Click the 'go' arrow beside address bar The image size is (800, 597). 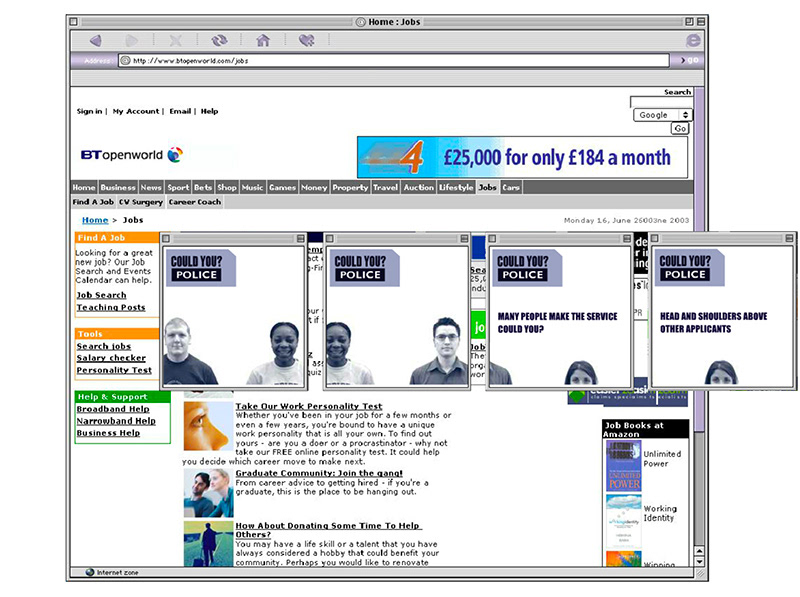[x=689, y=60]
